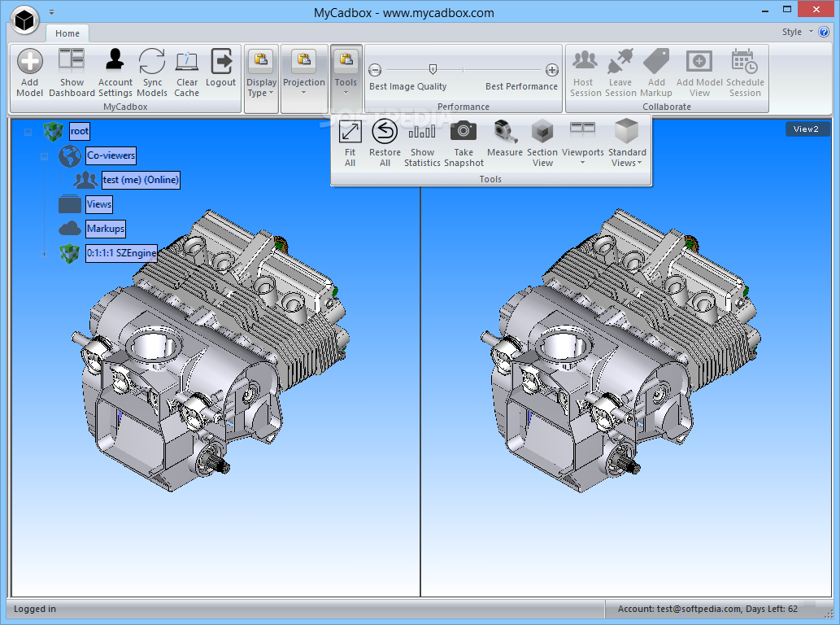Select the Home ribbon tab
This screenshot has height=625, width=840.
67,33
